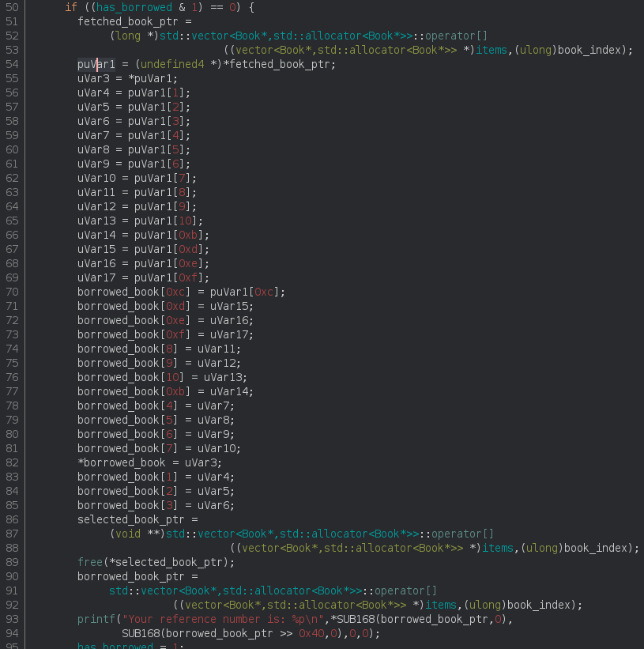Select uVar9 on line 61
Screen dimensions: 644x649
click(93, 164)
